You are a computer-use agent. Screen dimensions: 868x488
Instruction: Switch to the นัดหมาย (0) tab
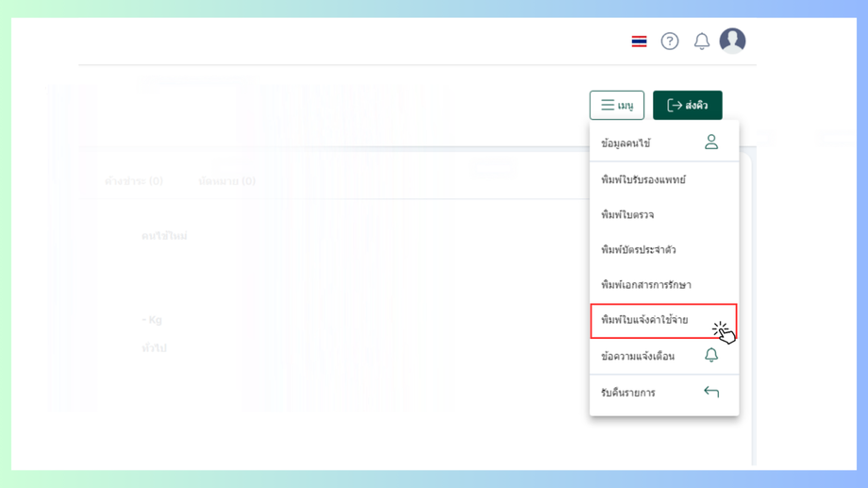[226, 181]
